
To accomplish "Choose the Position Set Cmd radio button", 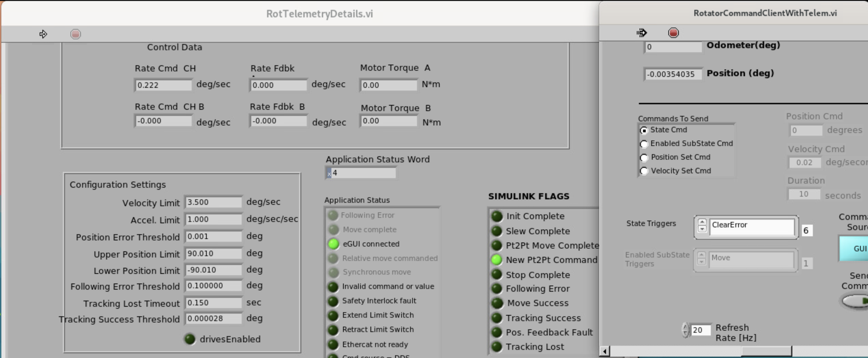I will [644, 158].
